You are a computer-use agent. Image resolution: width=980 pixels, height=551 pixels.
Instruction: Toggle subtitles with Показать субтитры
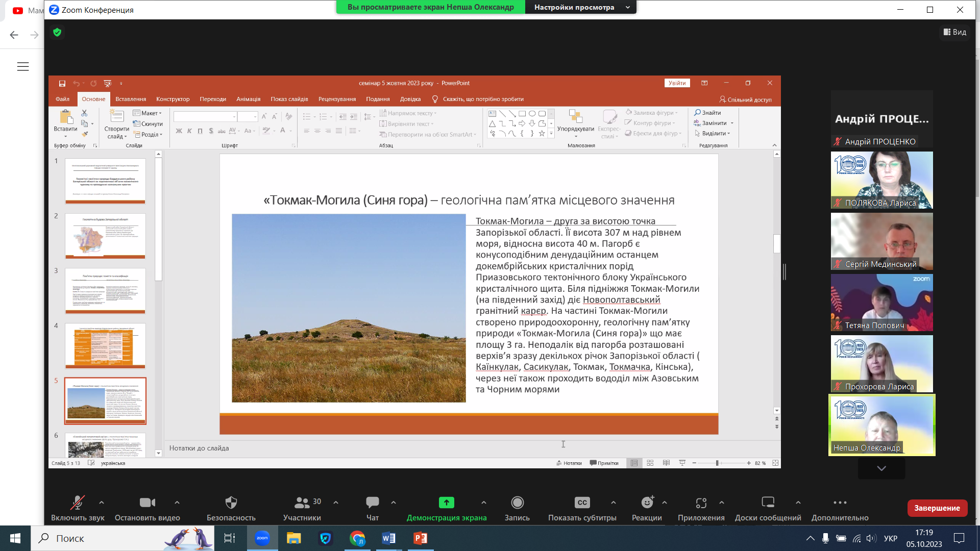pyautogui.click(x=582, y=503)
